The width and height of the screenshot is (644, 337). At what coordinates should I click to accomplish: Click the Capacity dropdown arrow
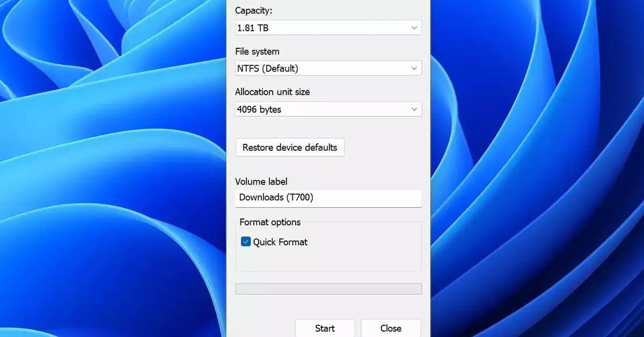[413, 27]
